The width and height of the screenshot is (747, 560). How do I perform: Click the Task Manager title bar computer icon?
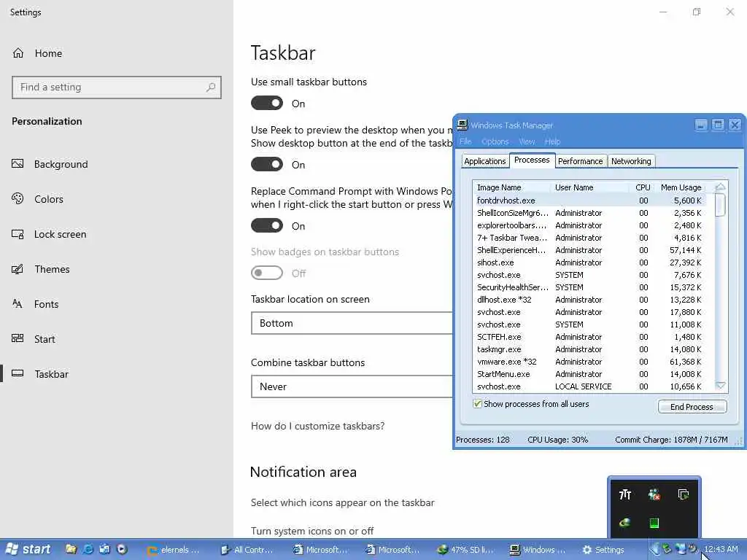[462, 125]
